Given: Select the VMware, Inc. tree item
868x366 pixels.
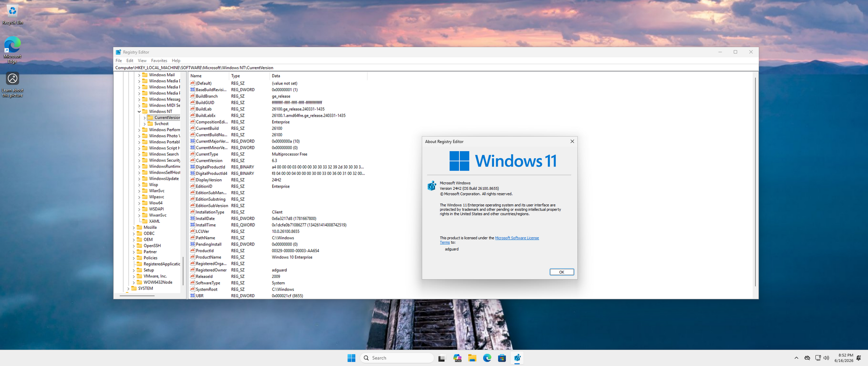Looking at the screenshot, I should (155, 276).
